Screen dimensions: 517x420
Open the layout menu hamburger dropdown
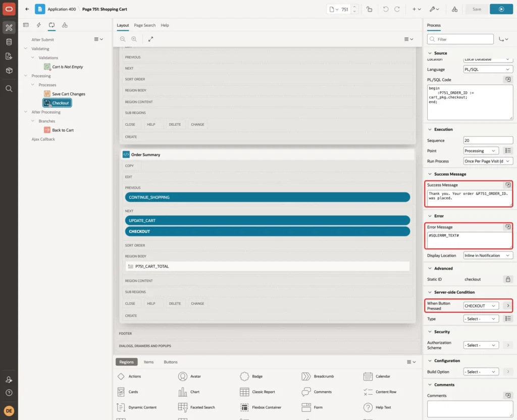point(408,39)
